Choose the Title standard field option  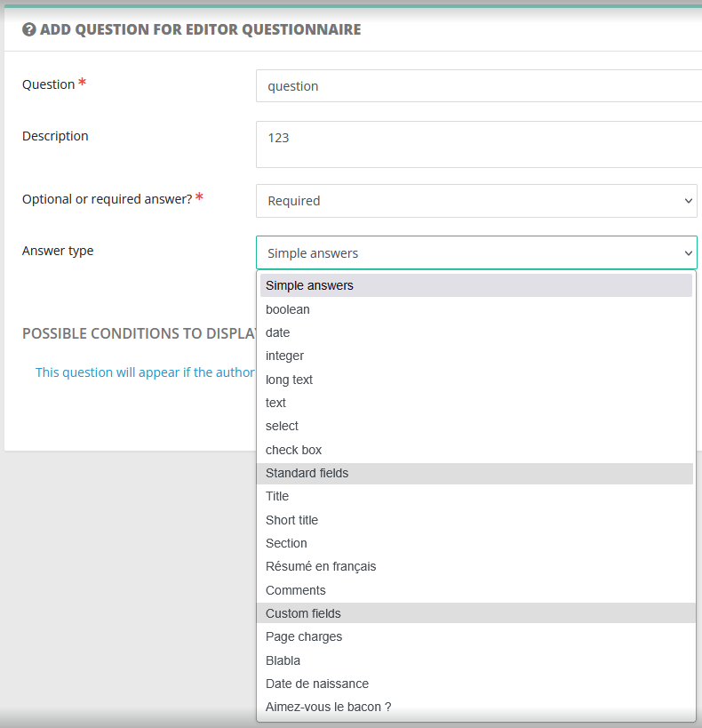(x=277, y=496)
